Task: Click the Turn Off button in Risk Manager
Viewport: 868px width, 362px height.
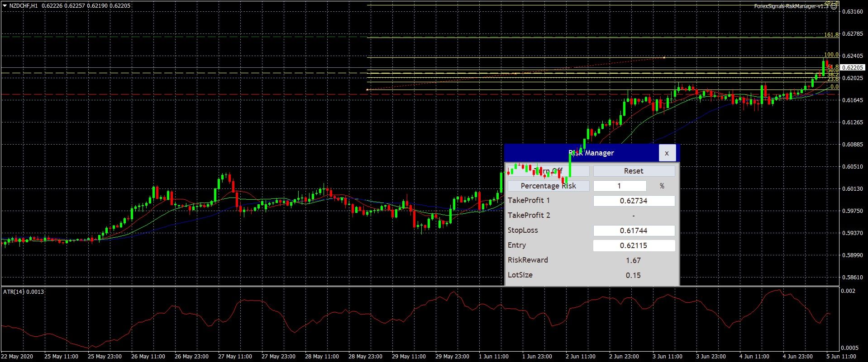Action: [x=548, y=171]
